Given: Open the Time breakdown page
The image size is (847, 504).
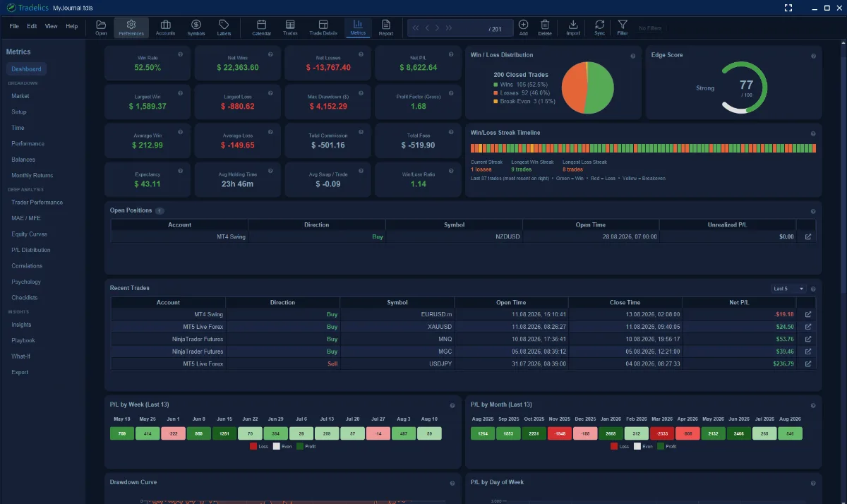Looking at the screenshot, I should coord(18,128).
